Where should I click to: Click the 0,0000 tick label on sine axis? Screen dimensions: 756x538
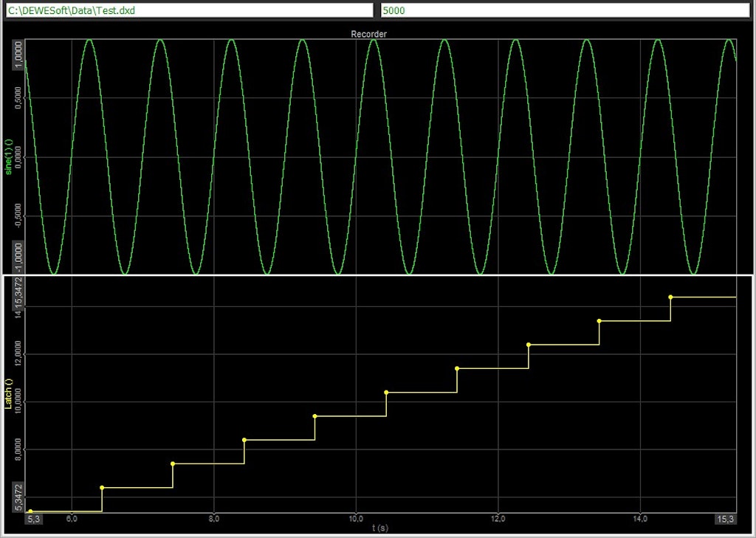click(18, 157)
